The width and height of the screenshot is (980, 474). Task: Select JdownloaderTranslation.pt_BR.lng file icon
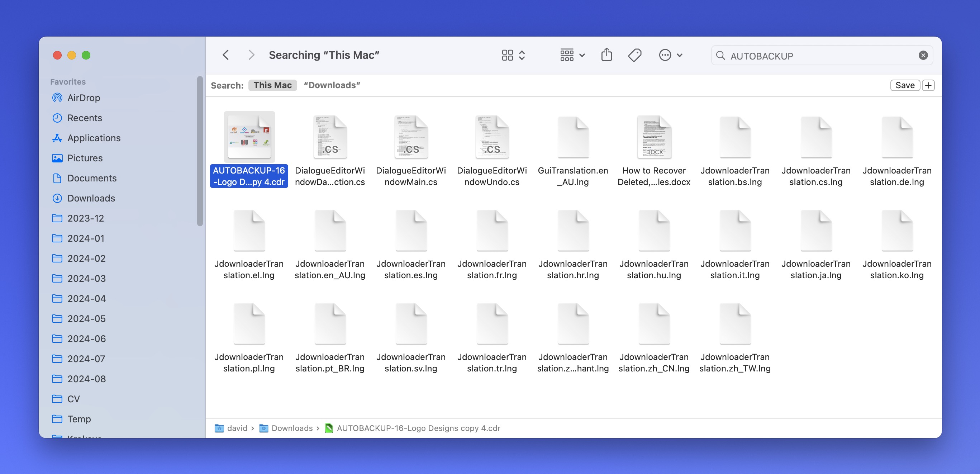click(x=330, y=323)
